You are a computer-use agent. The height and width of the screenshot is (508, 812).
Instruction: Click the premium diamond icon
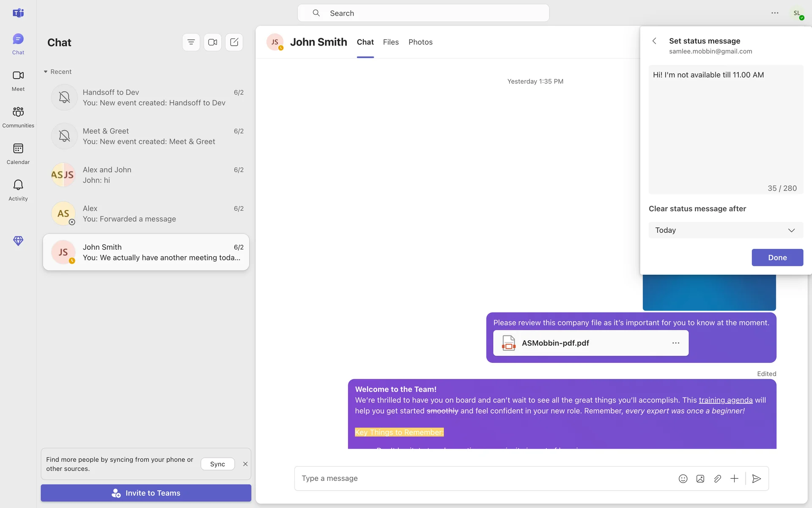coord(18,241)
